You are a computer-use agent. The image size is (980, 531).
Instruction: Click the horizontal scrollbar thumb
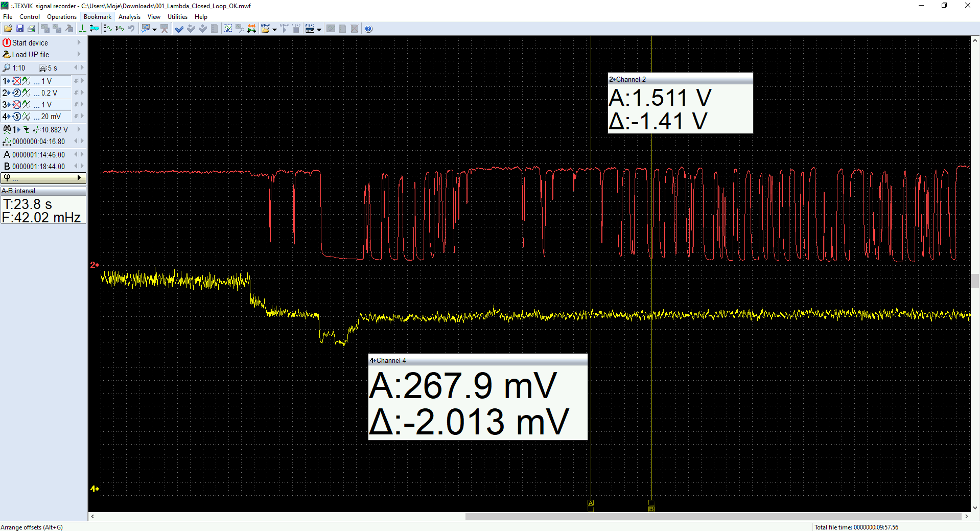pyautogui.click(x=713, y=516)
